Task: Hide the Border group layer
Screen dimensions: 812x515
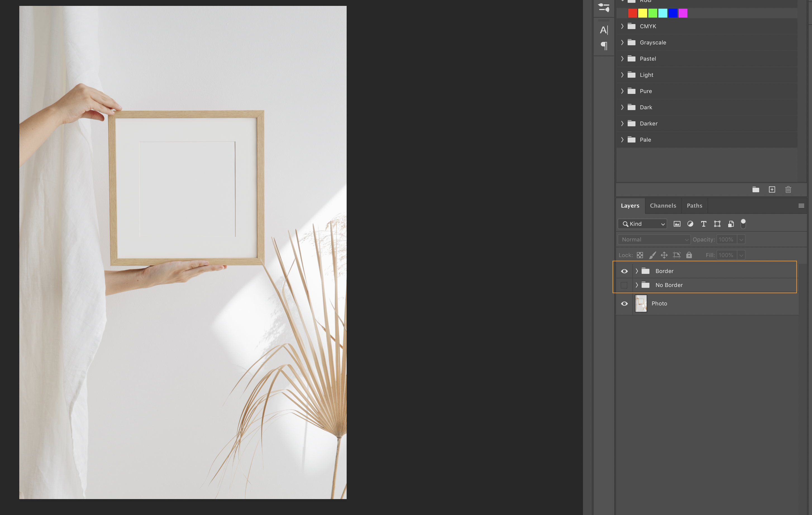Action: (624, 271)
